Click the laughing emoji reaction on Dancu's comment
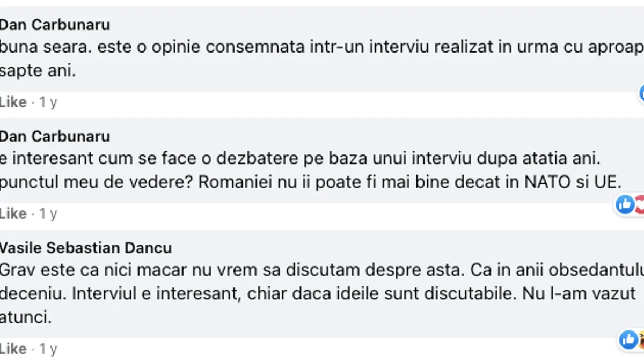644x362 pixels. [641, 339]
